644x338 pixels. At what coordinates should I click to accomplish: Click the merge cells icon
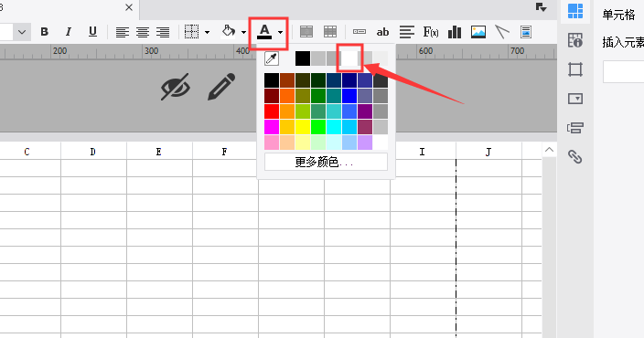click(x=306, y=32)
